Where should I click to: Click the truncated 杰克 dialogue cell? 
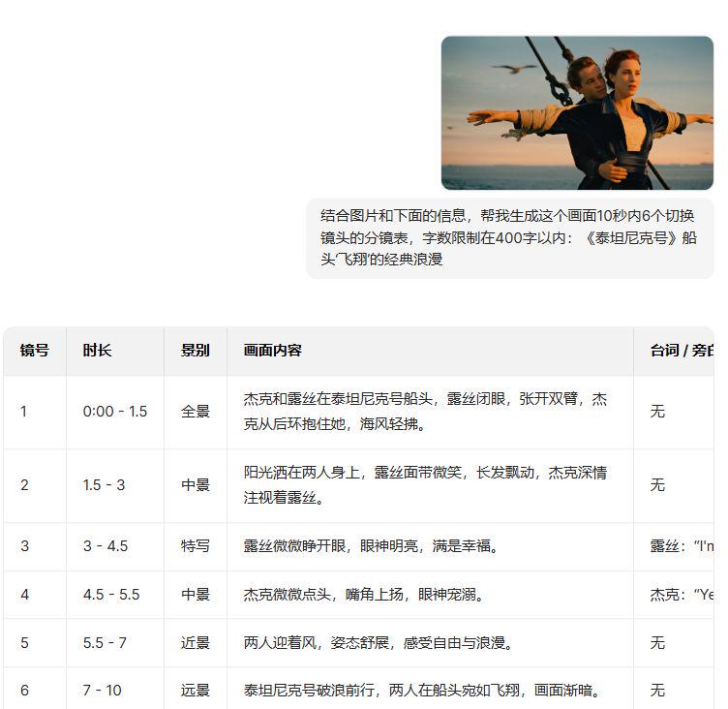(681, 595)
